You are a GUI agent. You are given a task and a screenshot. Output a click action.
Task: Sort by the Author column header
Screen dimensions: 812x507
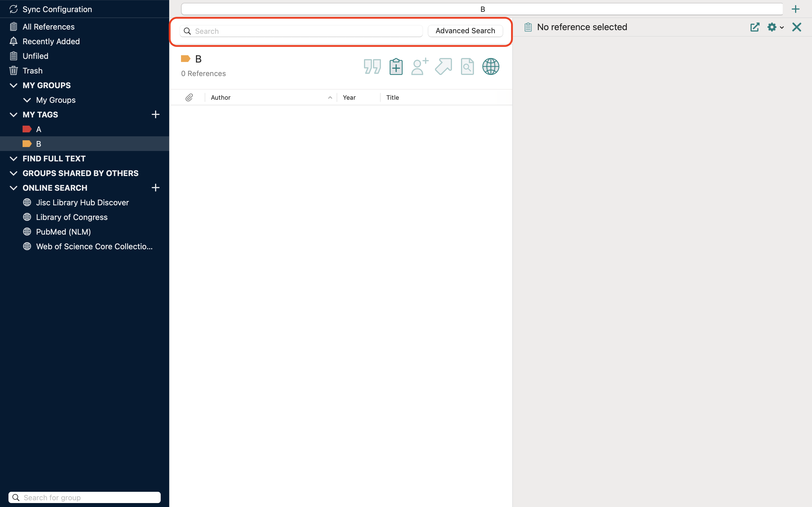tap(221, 97)
